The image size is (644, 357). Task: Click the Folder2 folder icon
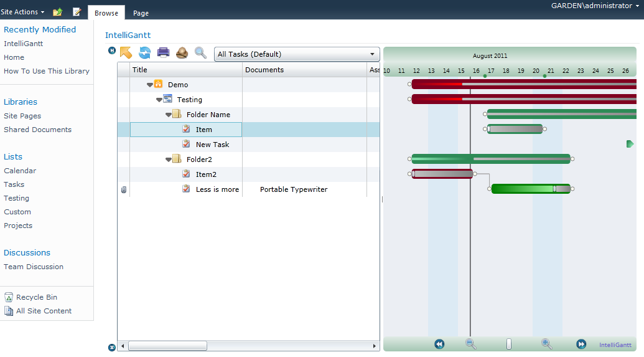tap(177, 159)
